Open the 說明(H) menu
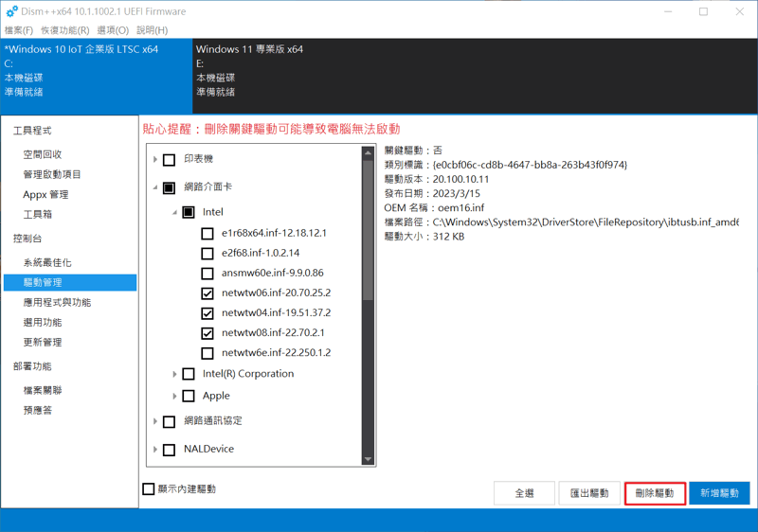This screenshot has width=758, height=532. pyautogui.click(x=152, y=30)
